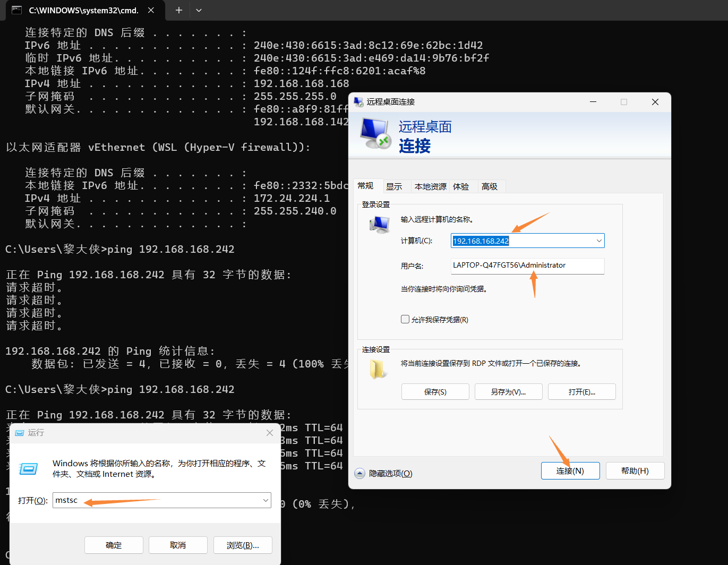Screen dimensions: 728x565
Task: Click the IPv4 address 192.168.168.168 text
Action: tap(302, 83)
